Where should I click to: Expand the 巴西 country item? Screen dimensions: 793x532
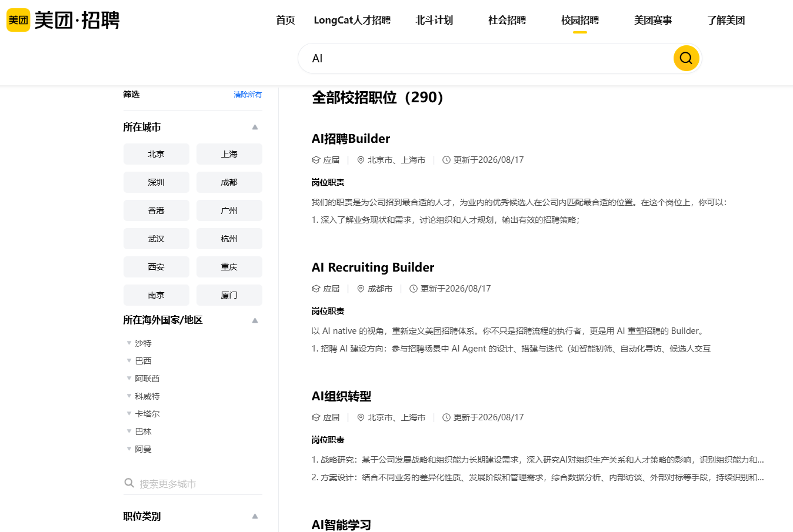click(129, 360)
